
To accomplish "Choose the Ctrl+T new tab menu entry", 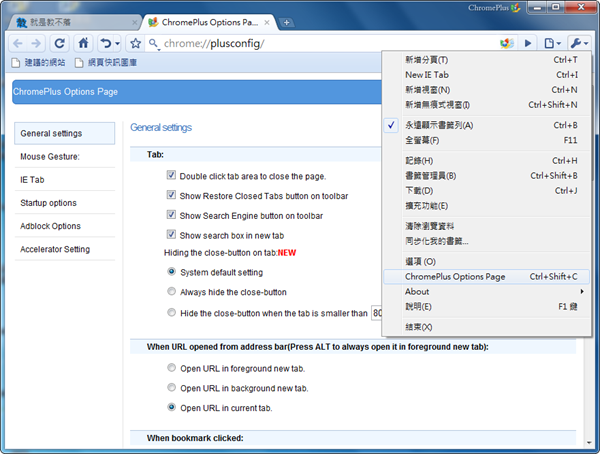I will 486,60.
